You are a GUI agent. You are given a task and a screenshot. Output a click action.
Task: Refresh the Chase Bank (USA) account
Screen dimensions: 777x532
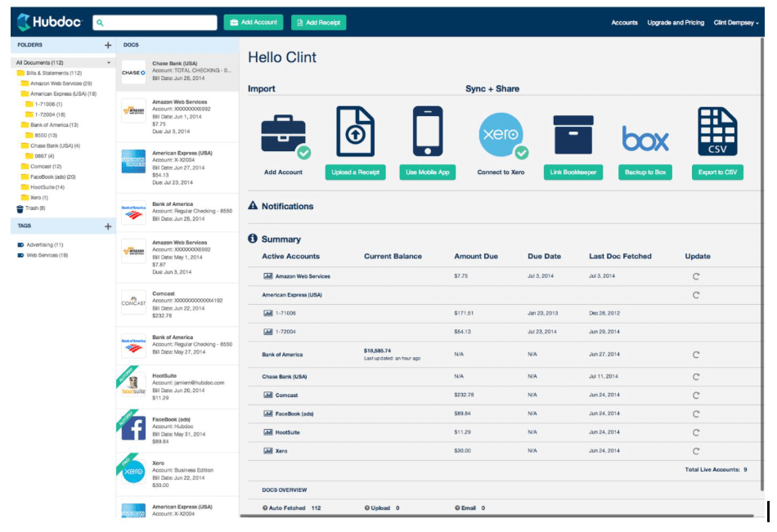point(696,377)
